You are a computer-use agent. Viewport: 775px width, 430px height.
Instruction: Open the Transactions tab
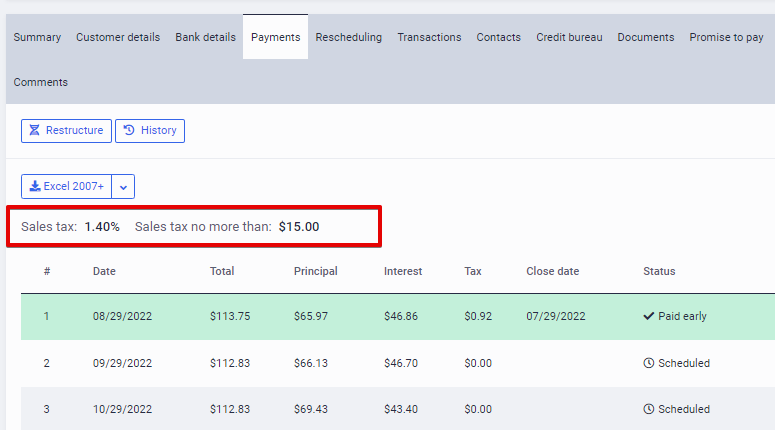click(x=429, y=37)
